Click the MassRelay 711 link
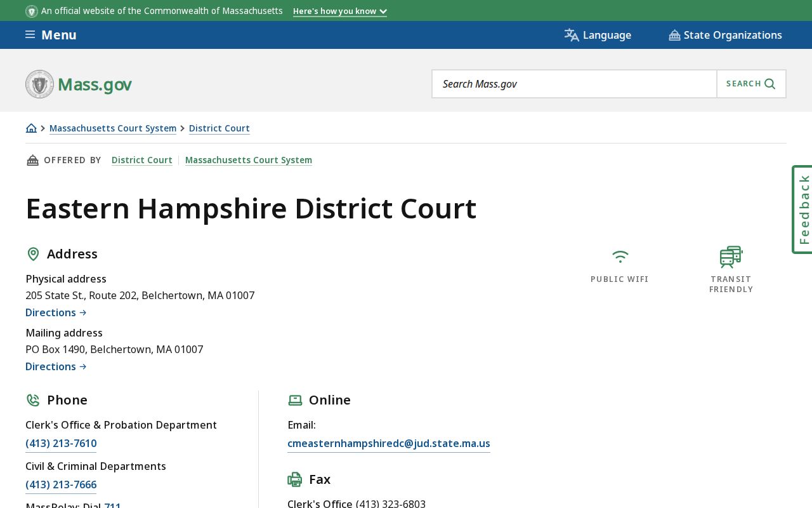The width and height of the screenshot is (812, 508). (112, 505)
